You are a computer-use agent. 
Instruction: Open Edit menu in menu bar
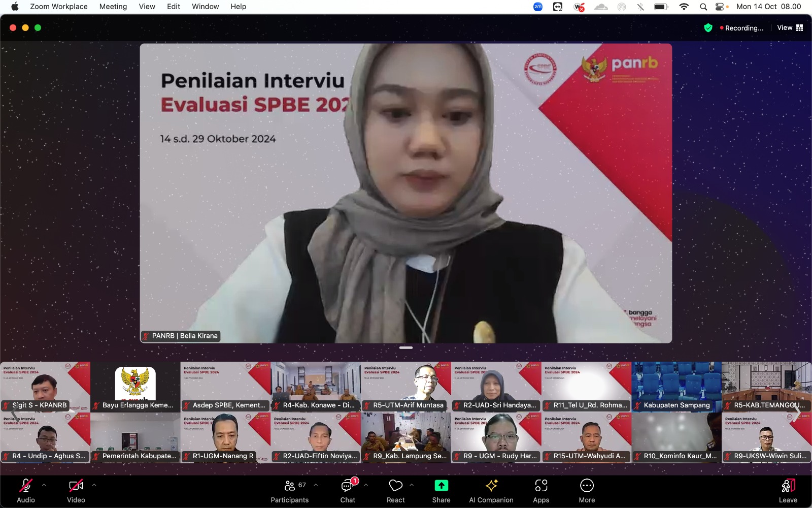coord(174,7)
